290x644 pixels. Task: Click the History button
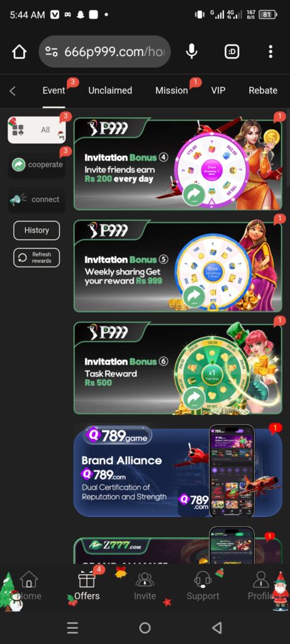(x=36, y=230)
